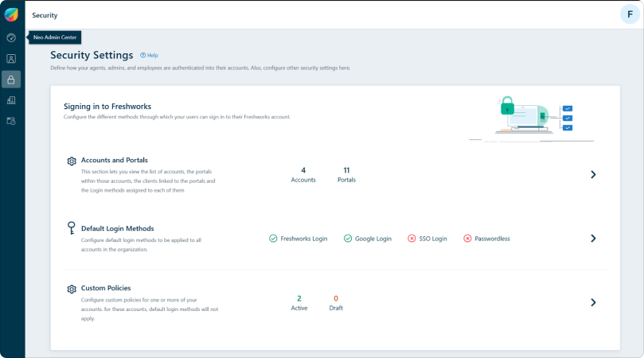Expand Custom Policies with chevron
644x358 pixels.
click(x=593, y=302)
